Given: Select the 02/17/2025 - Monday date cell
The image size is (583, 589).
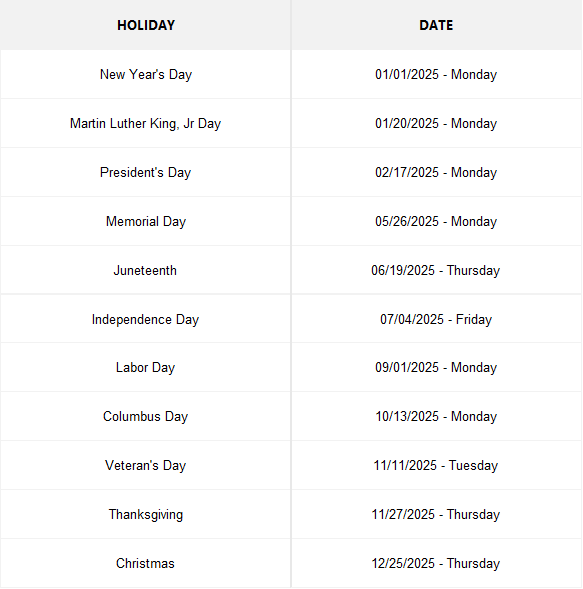Looking at the screenshot, I should pyautogui.click(x=436, y=172).
